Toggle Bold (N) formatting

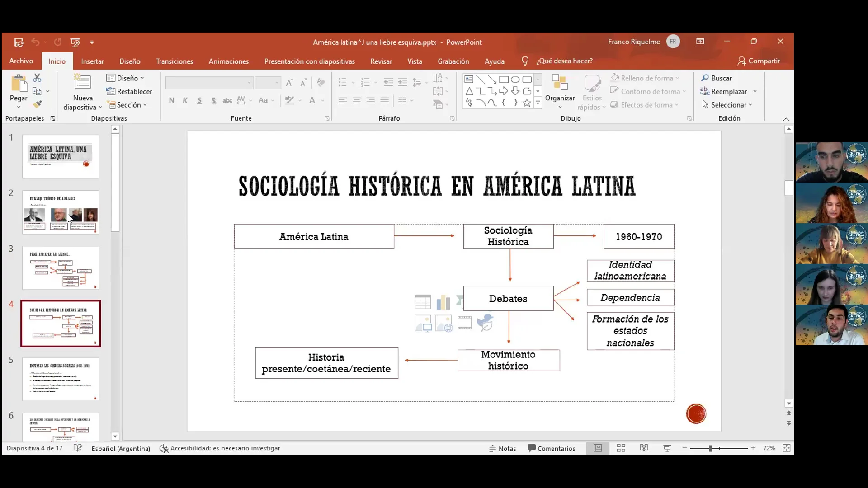pos(171,100)
